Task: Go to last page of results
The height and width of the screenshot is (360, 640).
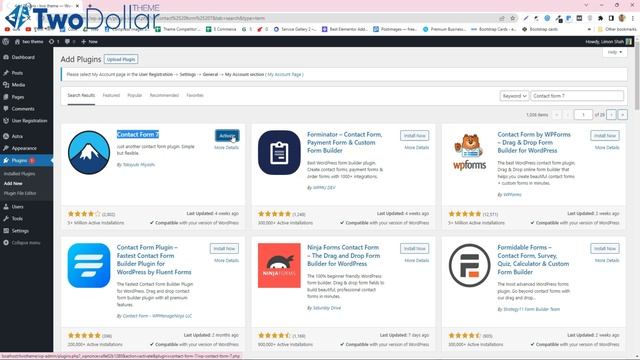Action: coord(622,115)
